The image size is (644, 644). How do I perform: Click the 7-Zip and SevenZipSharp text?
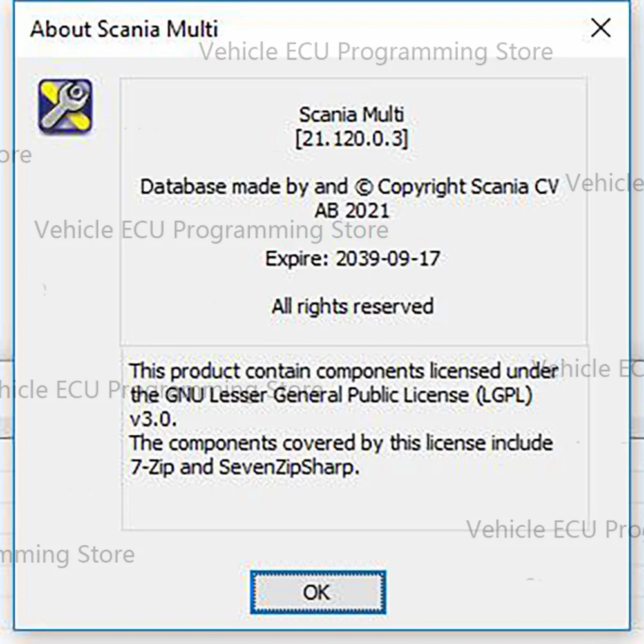[245, 468]
